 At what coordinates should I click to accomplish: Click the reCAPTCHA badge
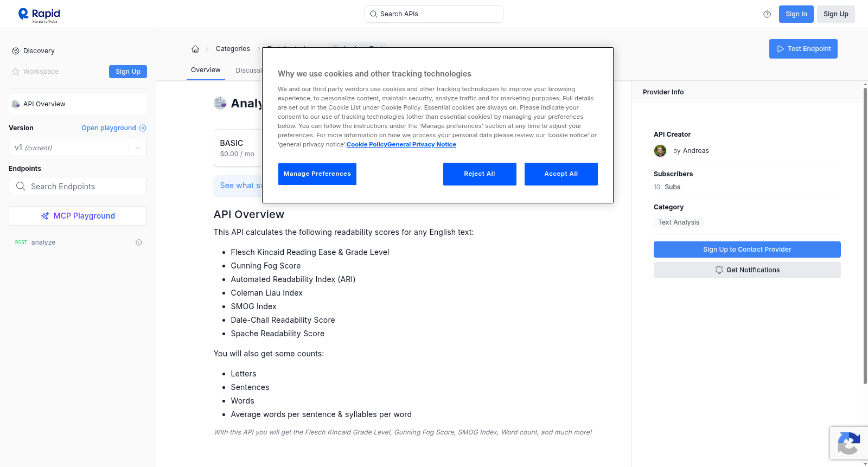click(848, 443)
